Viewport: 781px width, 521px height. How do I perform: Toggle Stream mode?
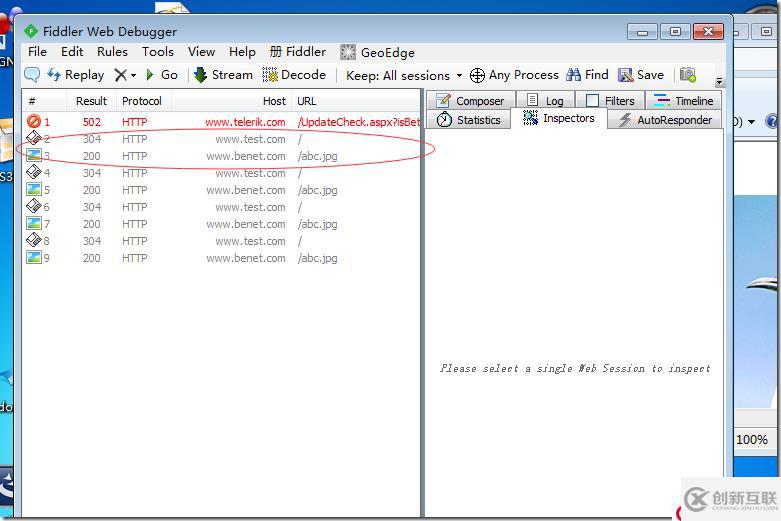coord(223,75)
